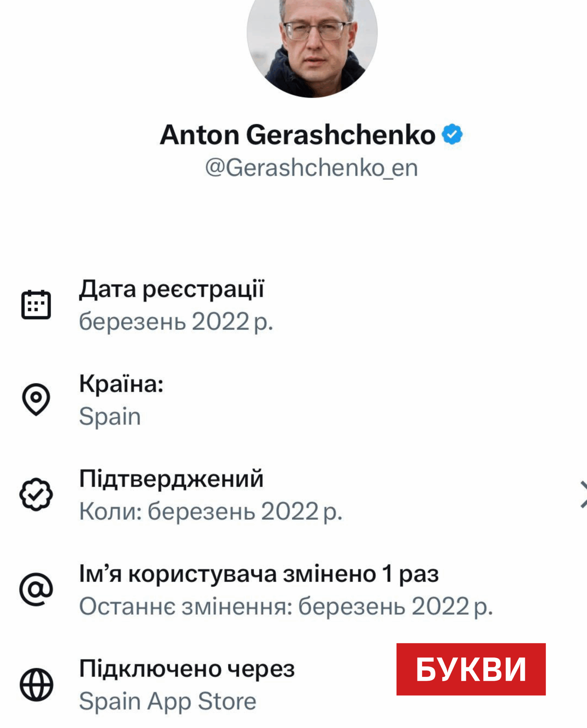Click the outlined verified badge icon

tap(36, 494)
